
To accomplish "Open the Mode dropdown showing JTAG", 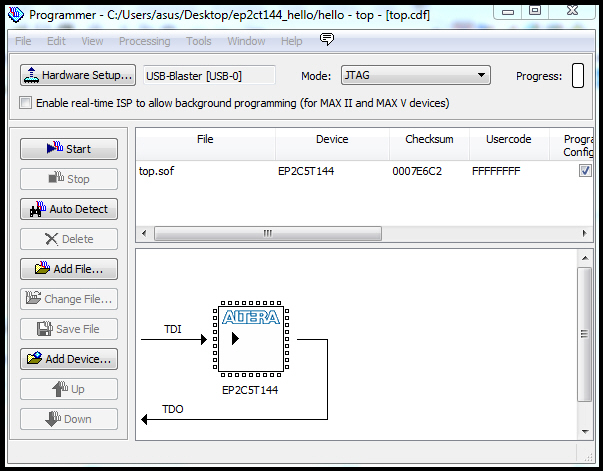I will 416,75.
